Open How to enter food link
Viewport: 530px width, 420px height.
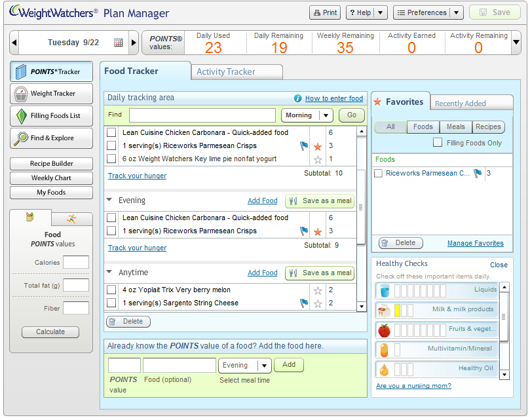point(334,98)
